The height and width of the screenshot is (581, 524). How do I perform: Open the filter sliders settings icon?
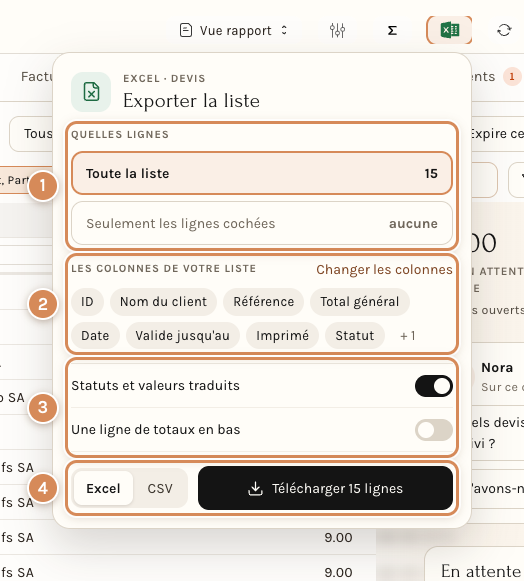337,30
